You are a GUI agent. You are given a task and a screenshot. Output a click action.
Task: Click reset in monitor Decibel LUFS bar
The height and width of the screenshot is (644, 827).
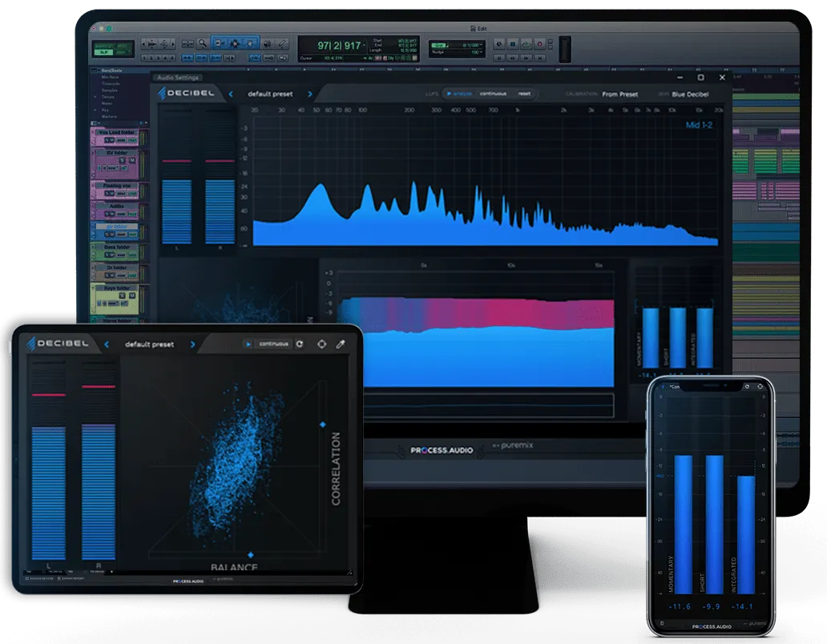524,94
